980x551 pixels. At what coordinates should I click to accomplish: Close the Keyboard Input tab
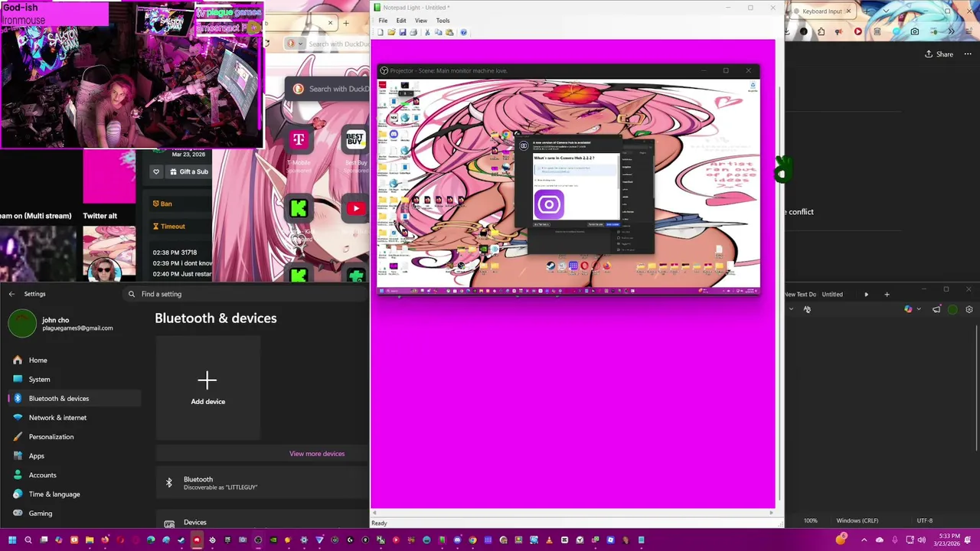point(848,11)
